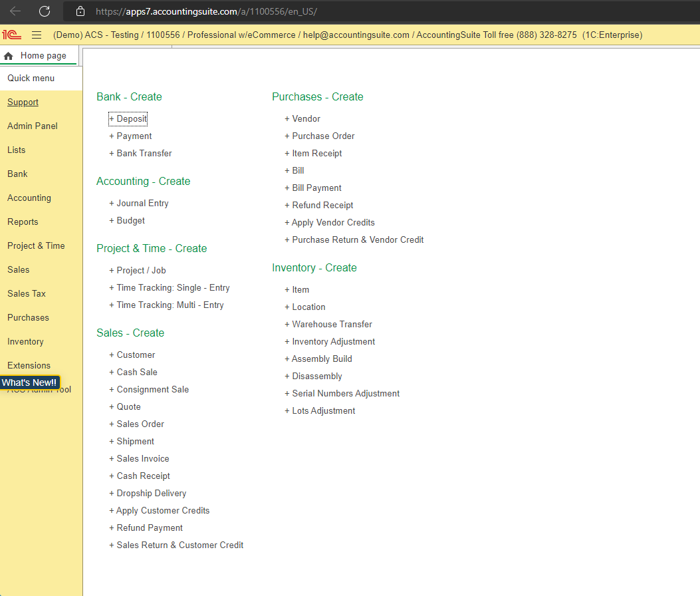Image resolution: width=700 pixels, height=596 pixels.
Task: Create Purchase Return & Vendor Credit
Action: (x=354, y=240)
